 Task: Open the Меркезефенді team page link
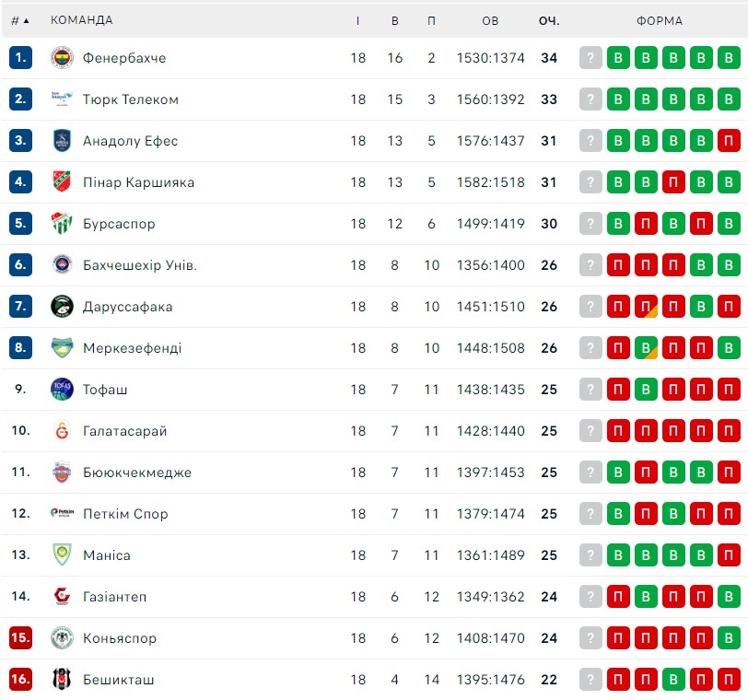click(x=132, y=347)
